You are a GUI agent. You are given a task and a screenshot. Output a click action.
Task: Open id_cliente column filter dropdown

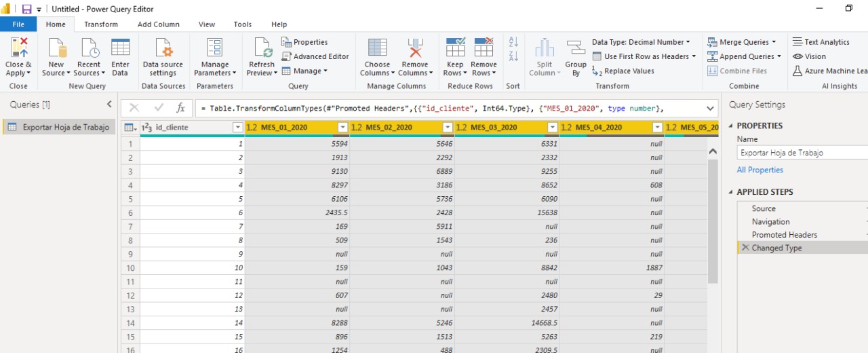[237, 128]
